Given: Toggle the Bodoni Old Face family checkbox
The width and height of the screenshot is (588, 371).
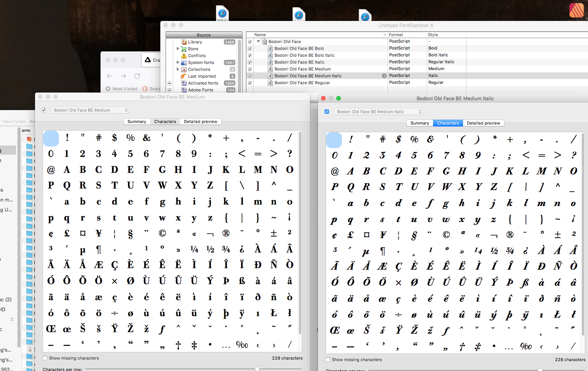Looking at the screenshot, I should 250,42.
